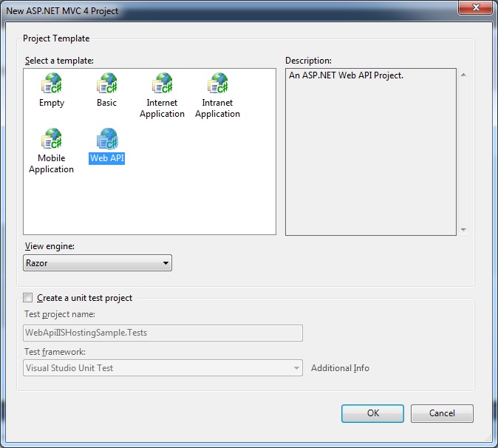Click the Cancel button
The image size is (498, 448).
coord(442,413)
